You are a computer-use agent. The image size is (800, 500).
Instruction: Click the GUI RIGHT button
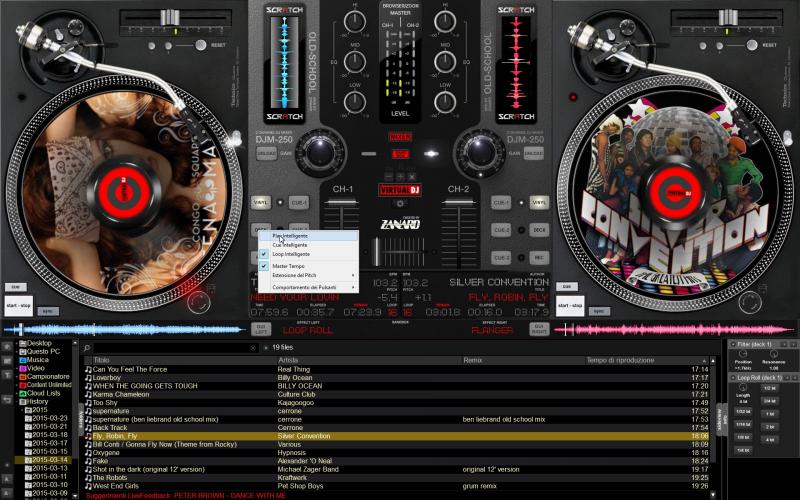pos(539,329)
